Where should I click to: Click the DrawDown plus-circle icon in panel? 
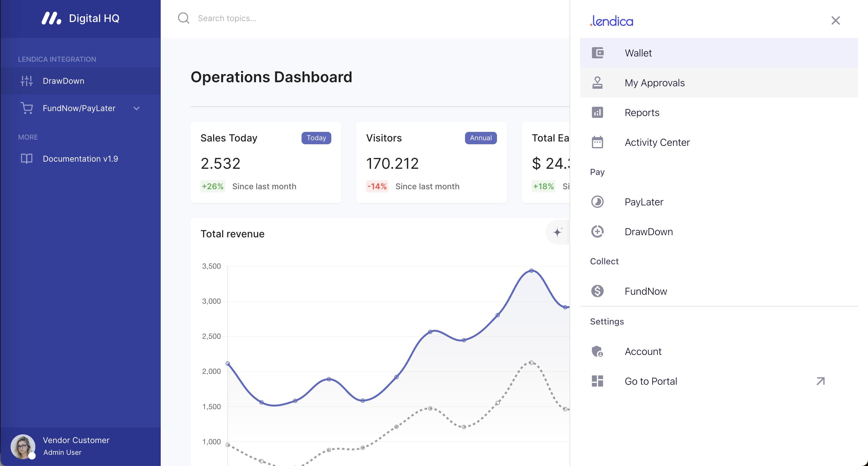597,231
